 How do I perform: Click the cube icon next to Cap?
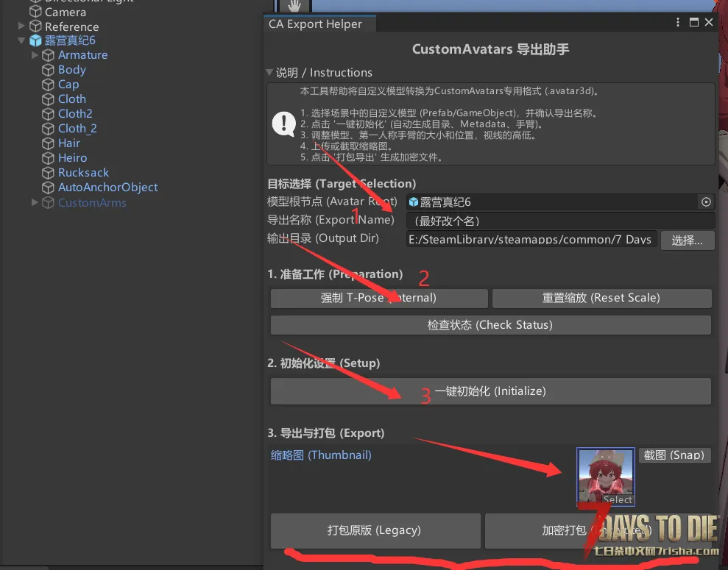(49, 85)
